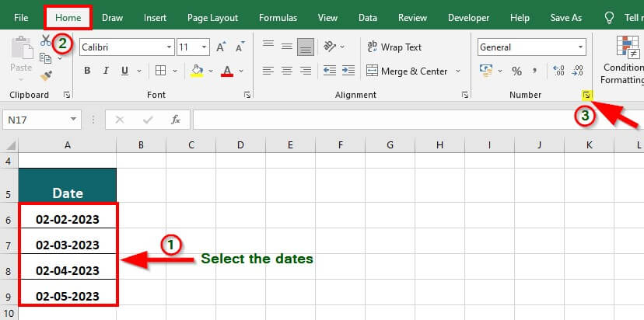Toggle Italic formatting
This screenshot has height=320, width=644.
[106, 71]
